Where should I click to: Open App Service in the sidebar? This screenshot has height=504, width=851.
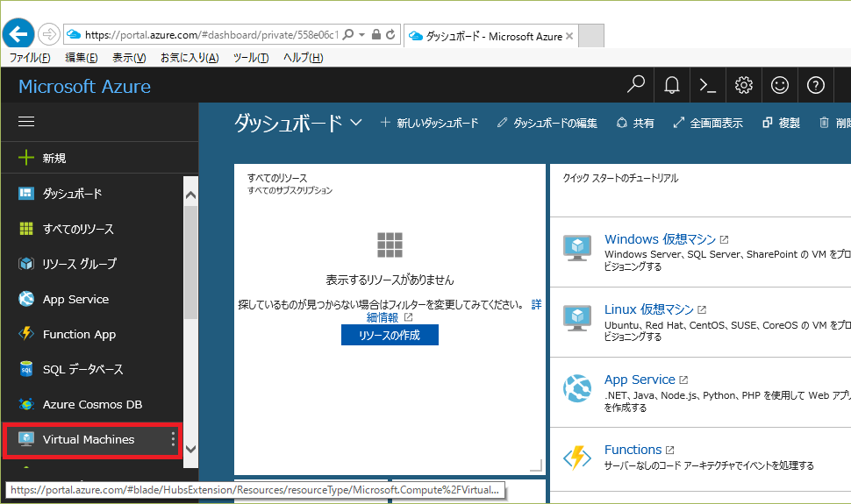click(x=92, y=299)
